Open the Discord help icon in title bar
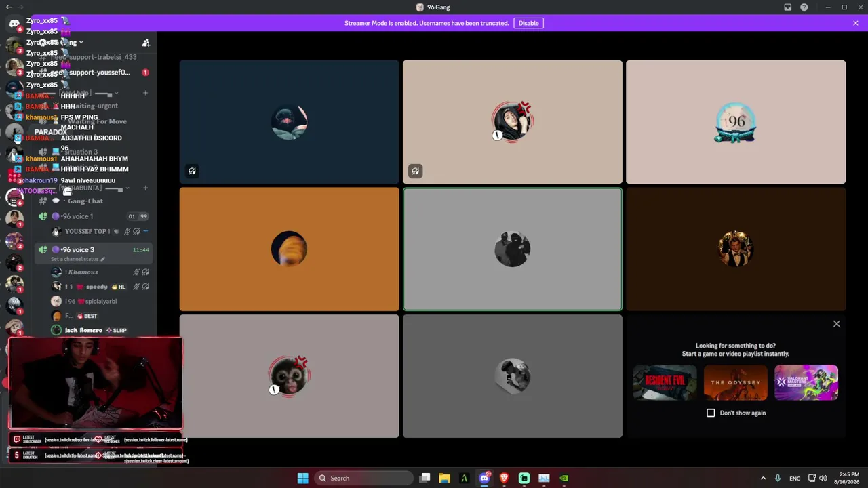 (x=804, y=7)
